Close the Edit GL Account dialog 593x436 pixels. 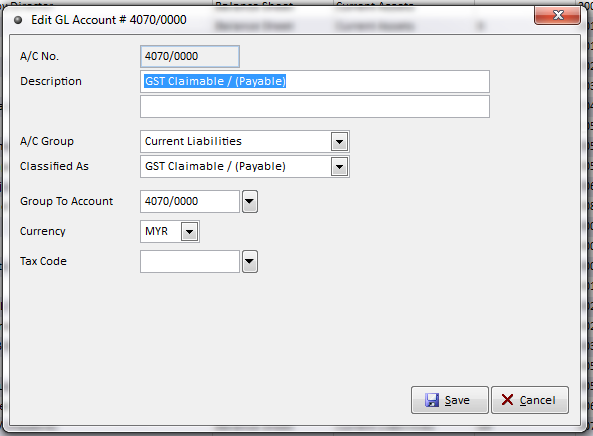coord(557,16)
